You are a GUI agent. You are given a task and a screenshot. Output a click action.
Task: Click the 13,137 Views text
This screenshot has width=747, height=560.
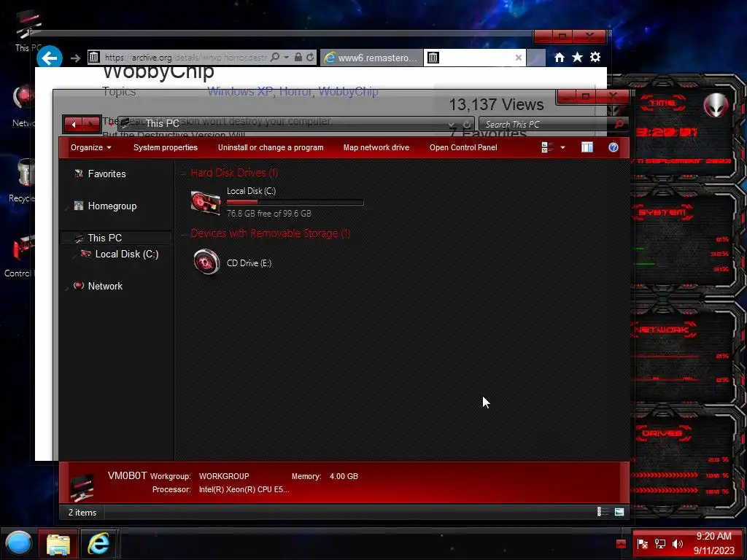pyautogui.click(x=496, y=105)
